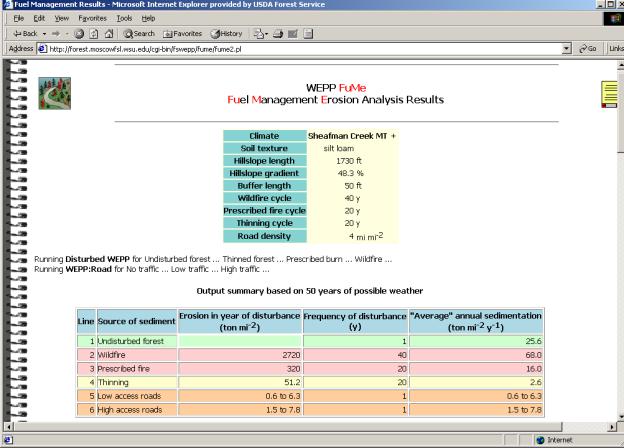624x448 pixels.
Task: Click the 'Thinning' row name
Action: [113, 382]
